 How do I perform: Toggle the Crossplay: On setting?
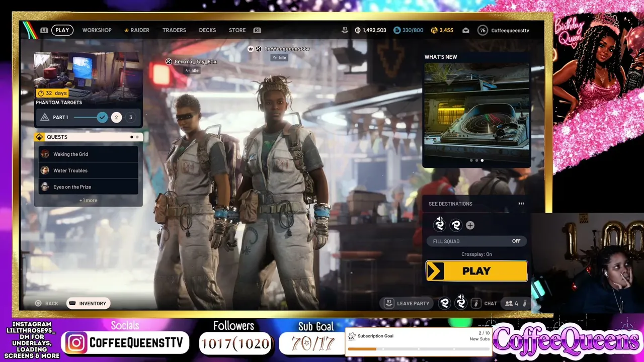(476, 254)
